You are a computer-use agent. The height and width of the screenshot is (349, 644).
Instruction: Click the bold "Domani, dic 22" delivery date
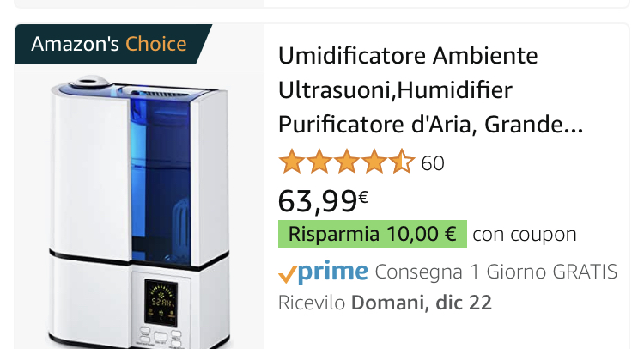click(x=421, y=303)
